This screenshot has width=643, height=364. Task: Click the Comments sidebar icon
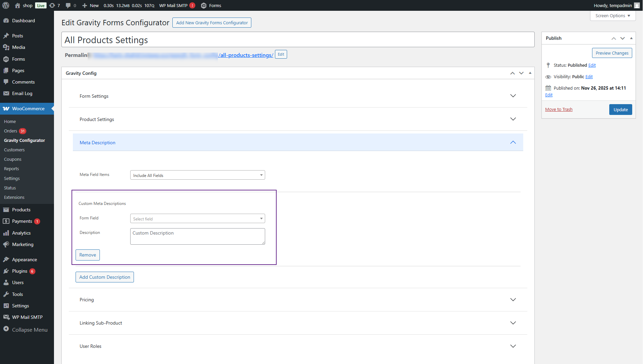[6, 82]
